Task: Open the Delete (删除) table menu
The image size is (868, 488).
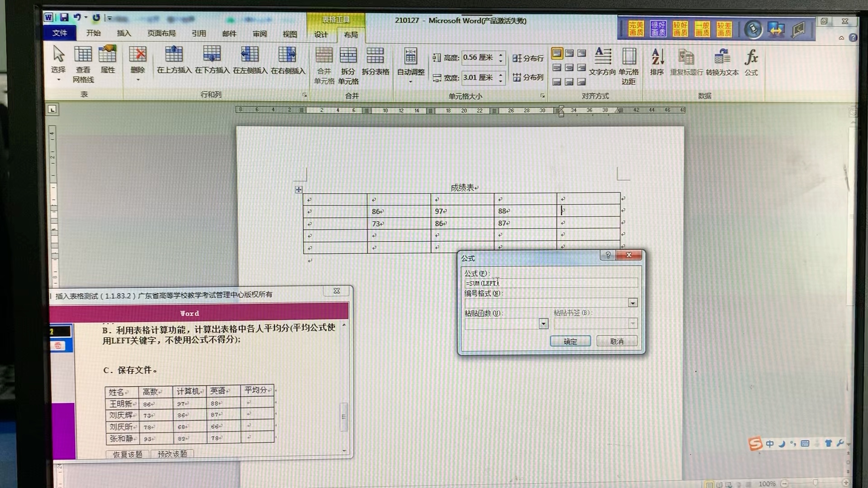Action: point(137,63)
